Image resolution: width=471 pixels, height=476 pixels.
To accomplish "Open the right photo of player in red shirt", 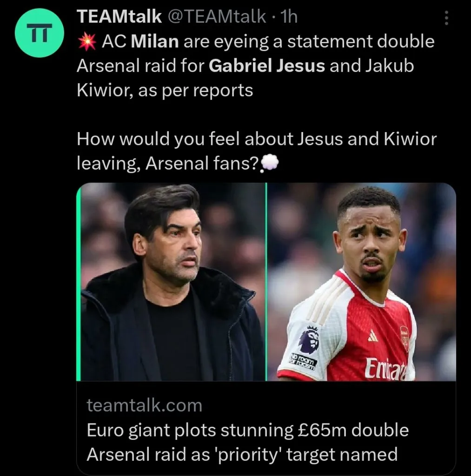I will tap(361, 282).
